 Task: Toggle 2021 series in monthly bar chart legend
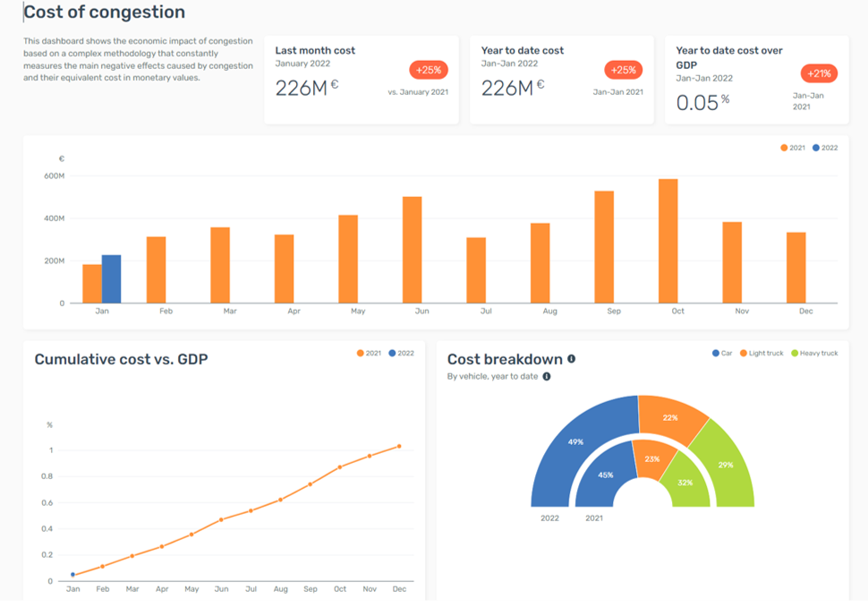pos(793,148)
